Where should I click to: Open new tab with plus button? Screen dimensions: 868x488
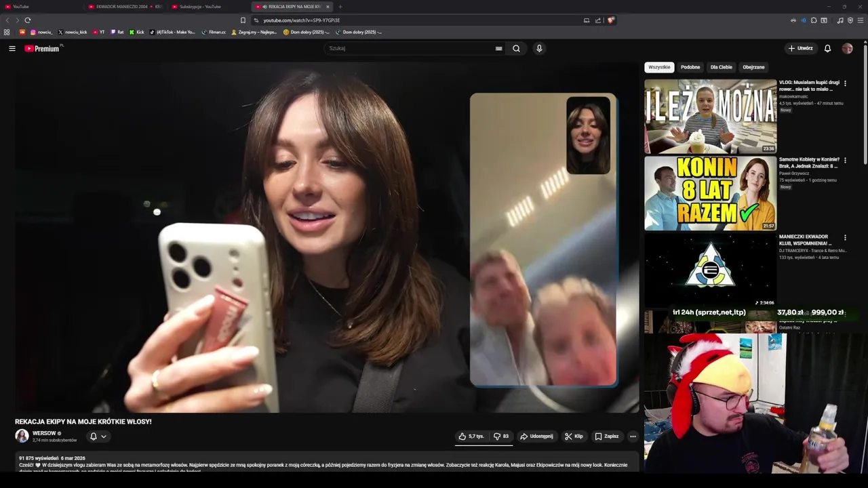tap(340, 7)
